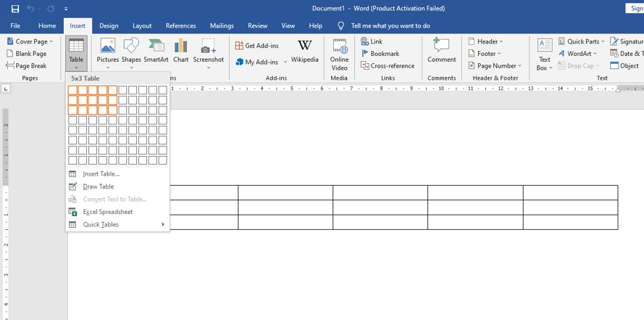Open the Footer dropdown
This screenshot has width=644, height=320.
pyautogui.click(x=485, y=53)
